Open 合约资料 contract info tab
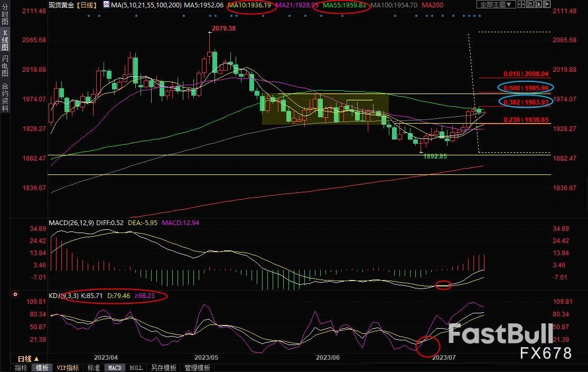This screenshot has width=588, height=372. click(x=5, y=97)
